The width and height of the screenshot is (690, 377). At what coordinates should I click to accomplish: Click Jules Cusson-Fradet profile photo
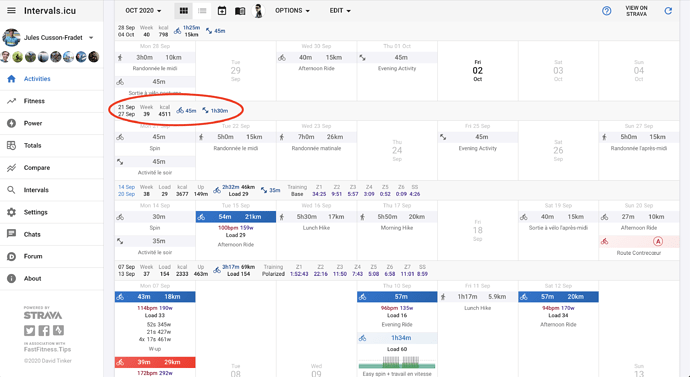11,38
